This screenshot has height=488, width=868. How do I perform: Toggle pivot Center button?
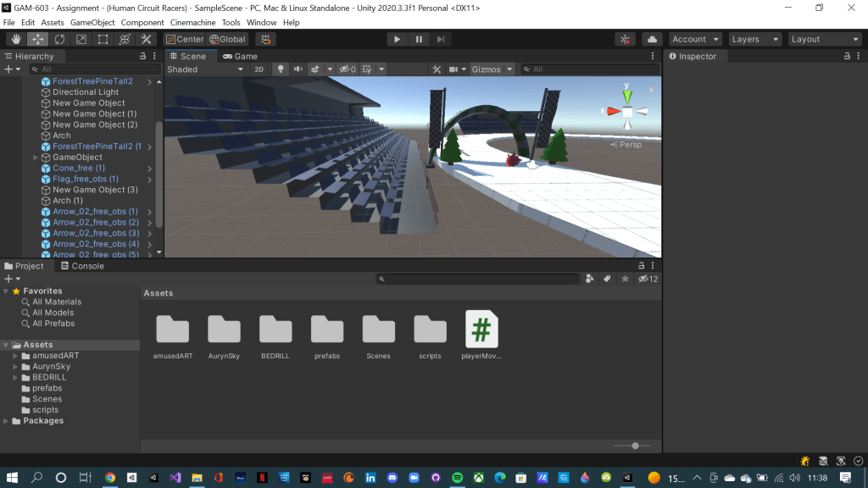pos(185,39)
